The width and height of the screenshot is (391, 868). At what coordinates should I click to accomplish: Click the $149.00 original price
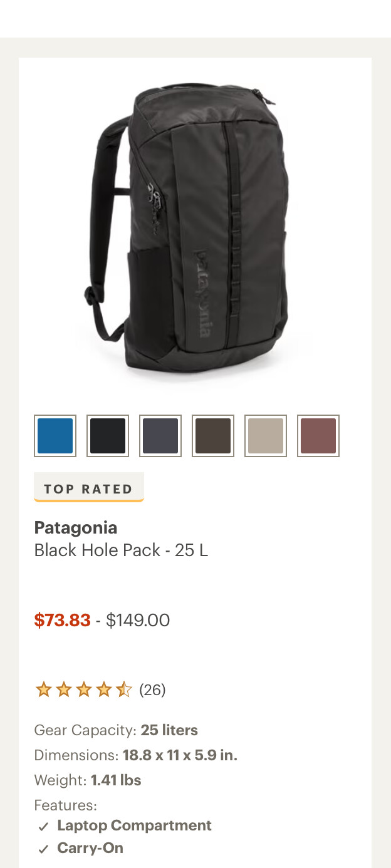tap(138, 620)
